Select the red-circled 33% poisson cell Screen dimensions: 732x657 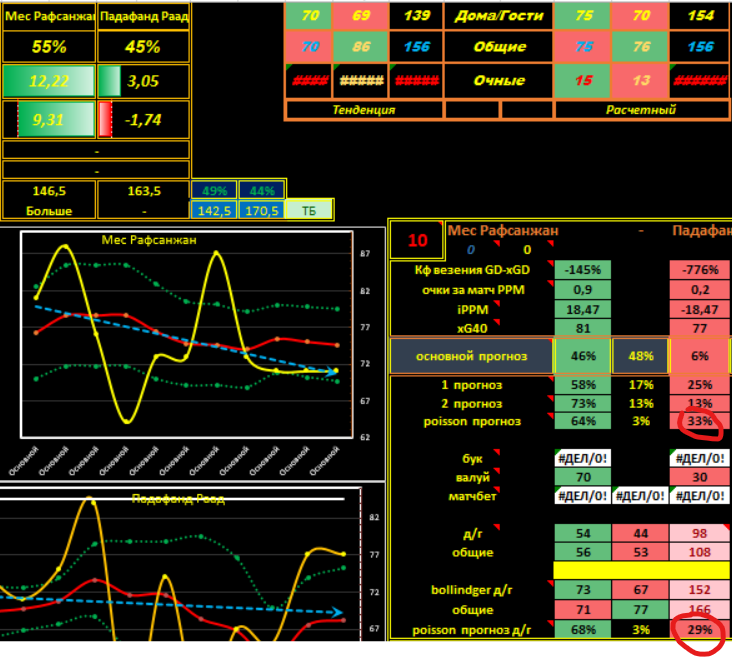pos(699,421)
